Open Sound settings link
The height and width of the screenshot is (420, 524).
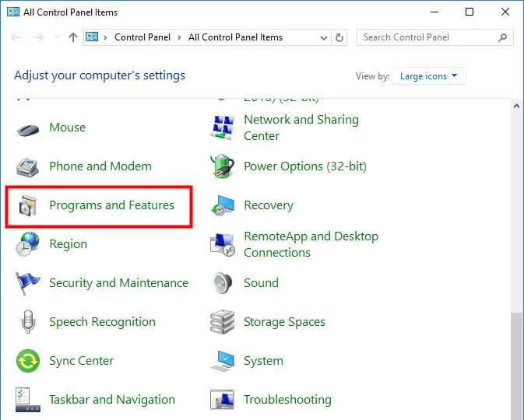coord(261,283)
